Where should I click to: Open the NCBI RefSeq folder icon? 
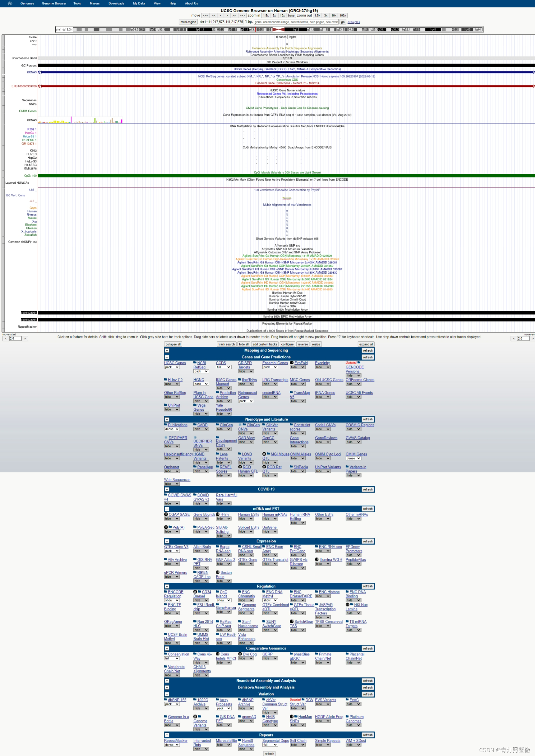195,363
